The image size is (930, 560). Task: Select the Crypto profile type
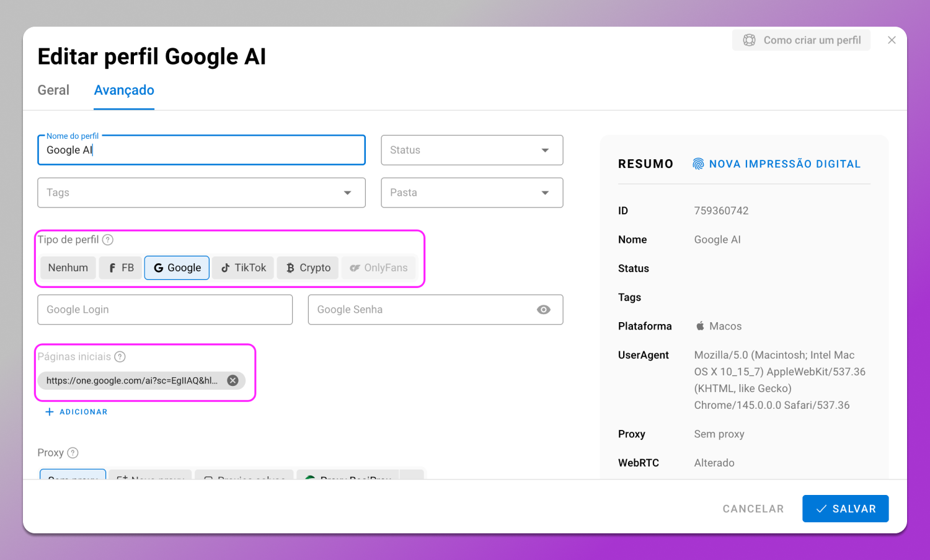pos(308,268)
